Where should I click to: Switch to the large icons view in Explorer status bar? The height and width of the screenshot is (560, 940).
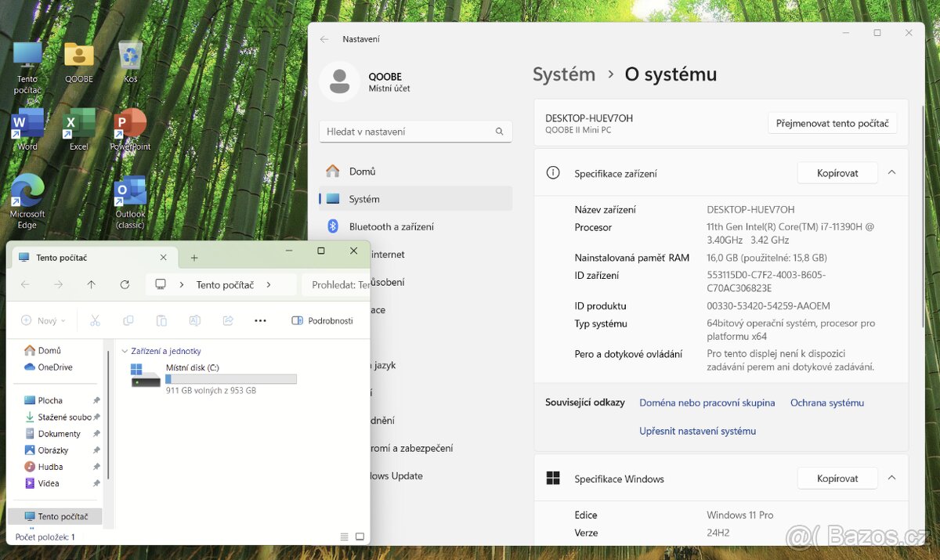tap(360, 537)
